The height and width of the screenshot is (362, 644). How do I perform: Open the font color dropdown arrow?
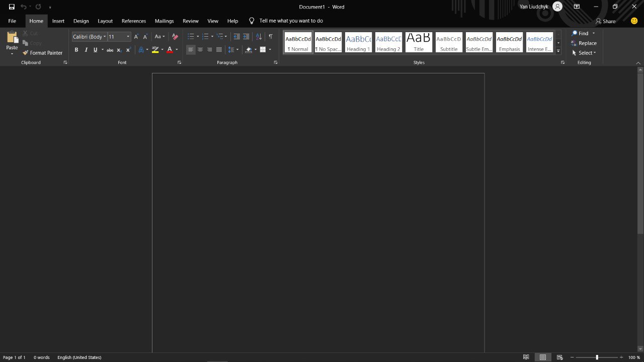pos(177,50)
